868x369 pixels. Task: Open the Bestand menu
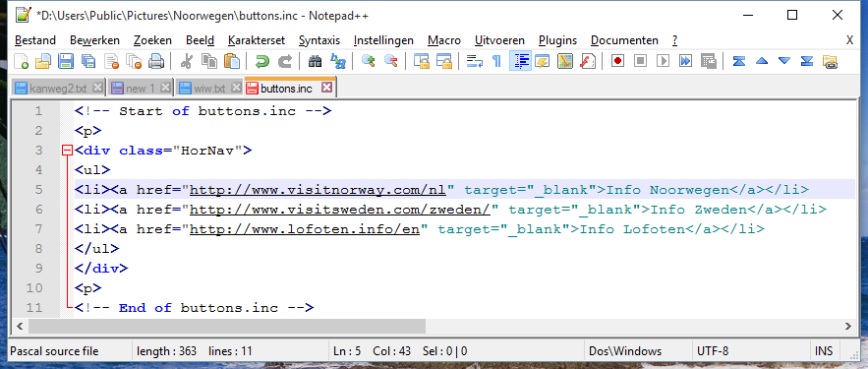click(34, 40)
